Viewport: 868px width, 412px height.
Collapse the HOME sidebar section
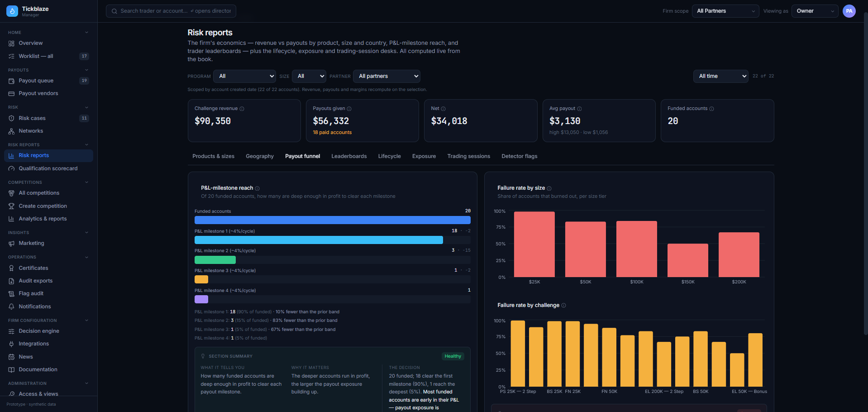pyautogui.click(x=86, y=33)
